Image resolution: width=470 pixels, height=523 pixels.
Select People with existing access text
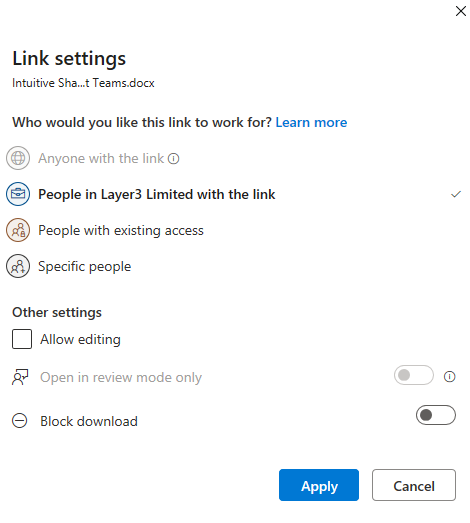coord(121,230)
